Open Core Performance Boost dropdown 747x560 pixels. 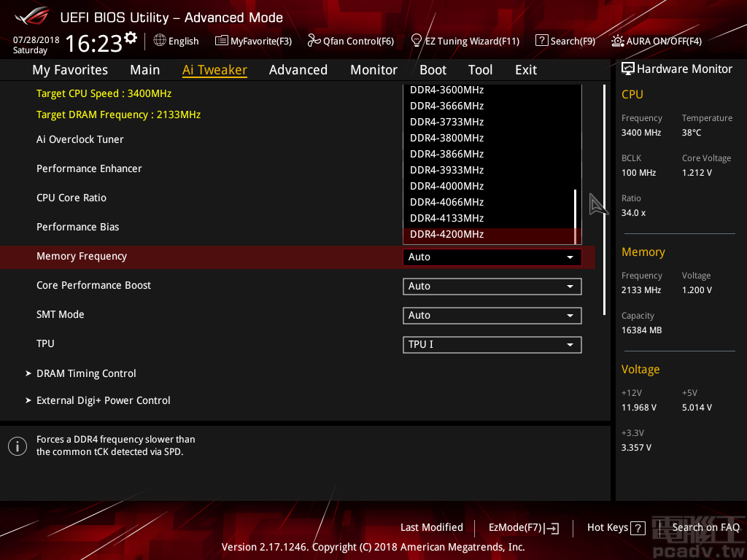pos(492,287)
